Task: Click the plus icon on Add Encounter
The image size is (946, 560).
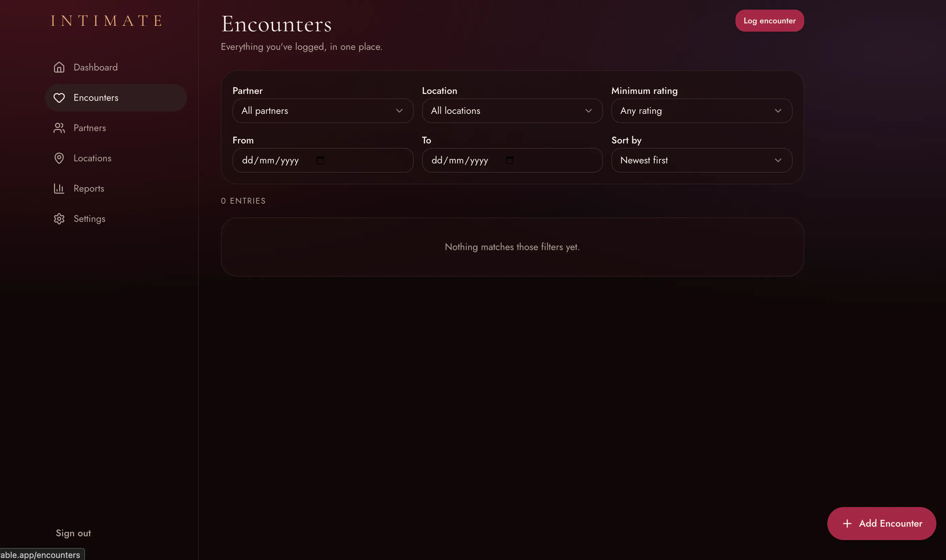Action: [847, 524]
